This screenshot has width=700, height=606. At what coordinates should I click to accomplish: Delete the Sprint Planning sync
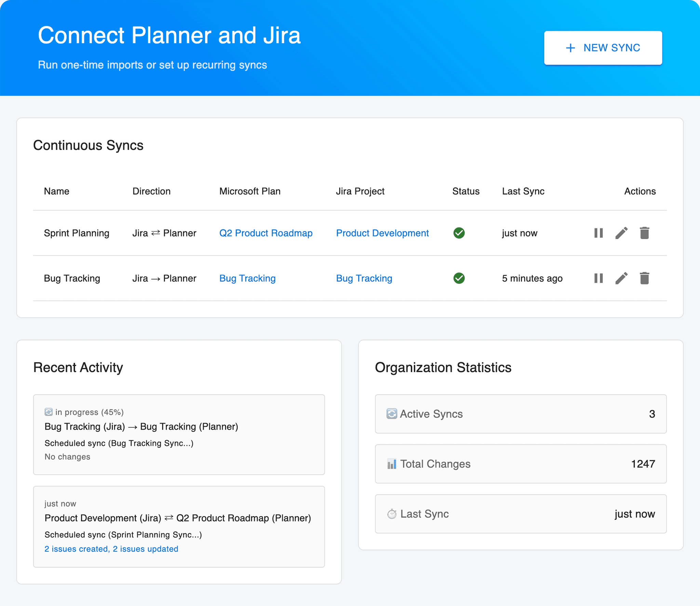point(645,233)
